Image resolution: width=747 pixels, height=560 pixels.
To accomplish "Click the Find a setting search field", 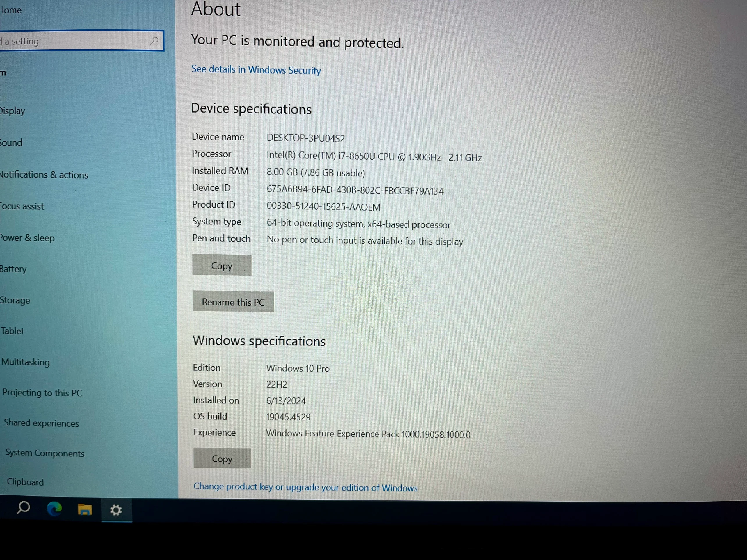I will (74, 41).
